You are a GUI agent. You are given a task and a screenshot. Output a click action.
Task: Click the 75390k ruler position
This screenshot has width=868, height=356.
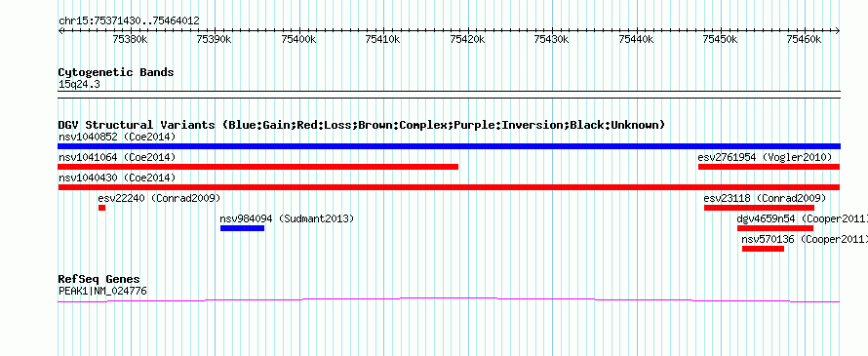coord(215,39)
